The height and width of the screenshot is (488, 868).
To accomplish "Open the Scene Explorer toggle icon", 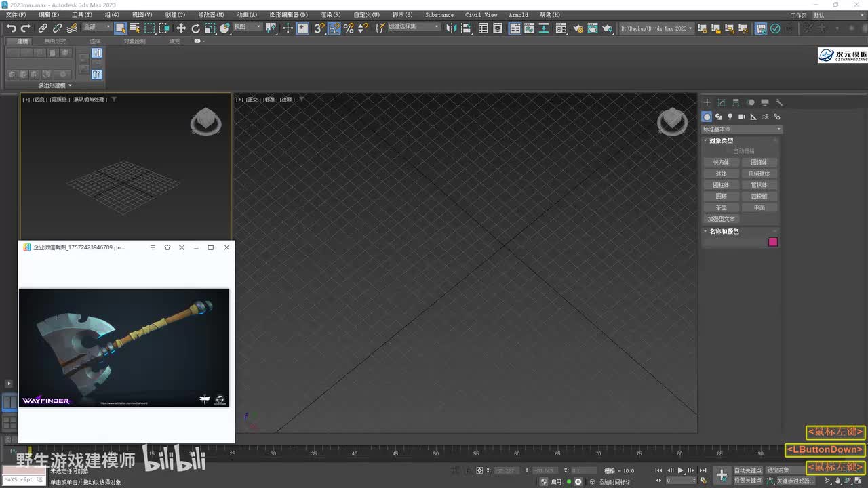I will (483, 28).
